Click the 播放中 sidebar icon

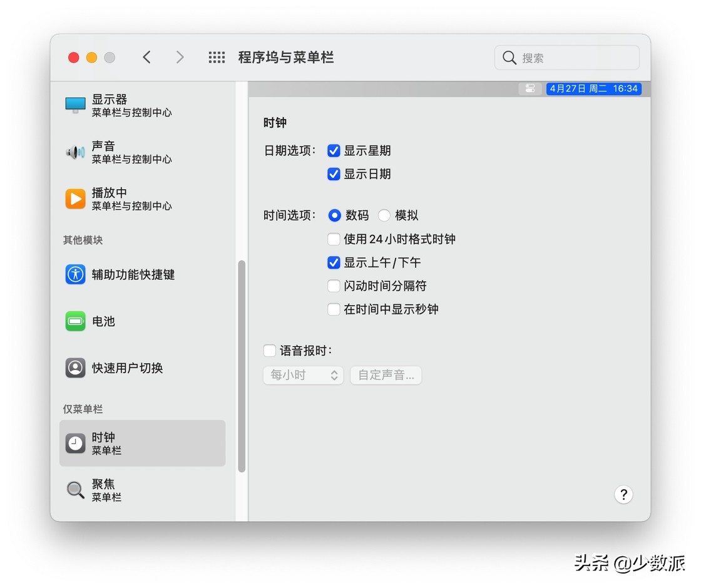[75, 199]
